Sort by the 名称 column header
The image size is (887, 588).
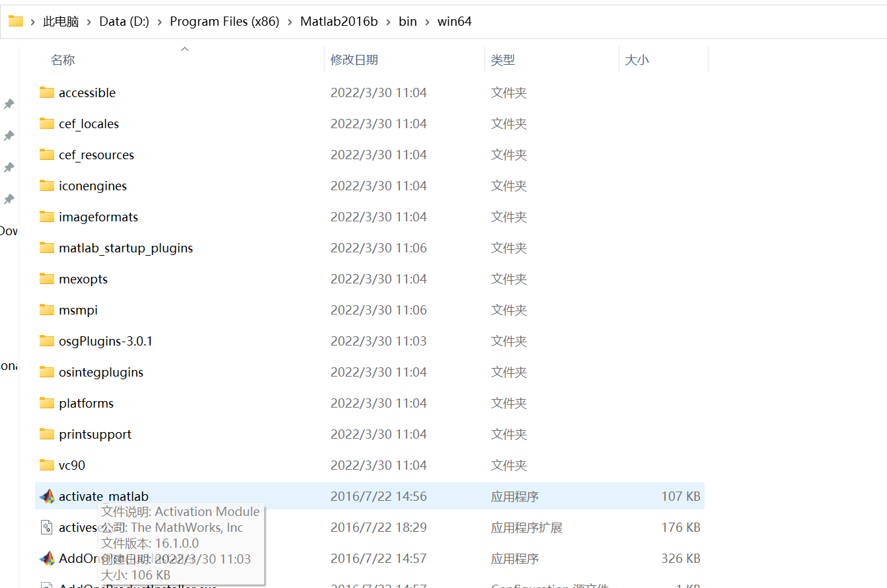[x=63, y=60]
